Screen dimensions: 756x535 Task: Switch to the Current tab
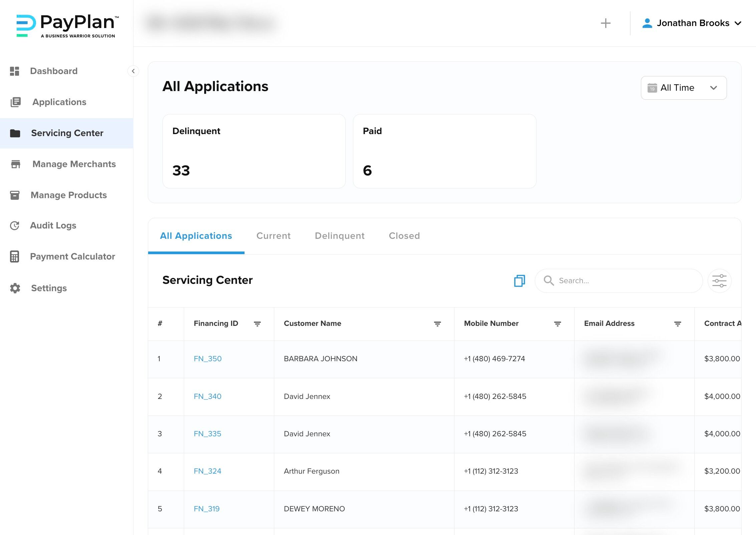pyautogui.click(x=274, y=236)
